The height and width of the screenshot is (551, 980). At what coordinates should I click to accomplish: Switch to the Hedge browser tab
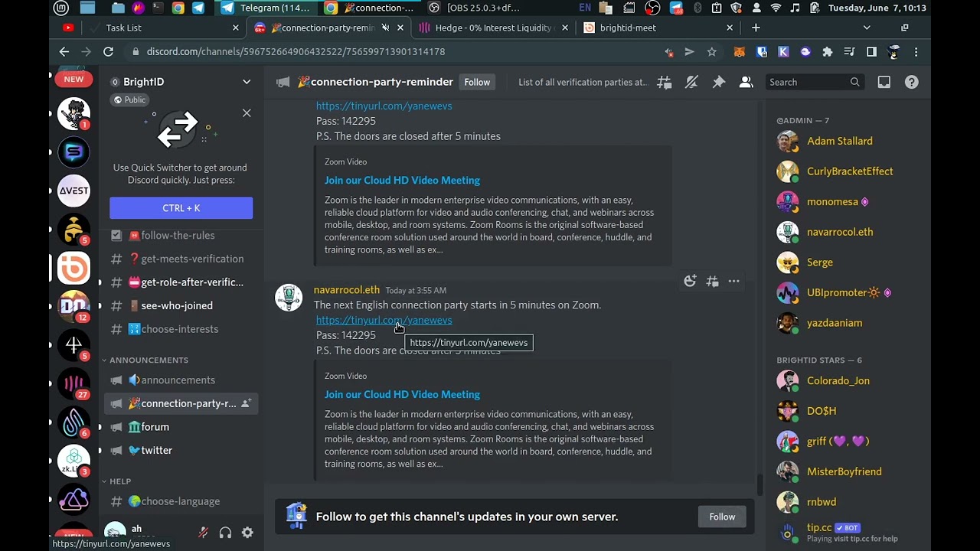(x=492, y=28)
